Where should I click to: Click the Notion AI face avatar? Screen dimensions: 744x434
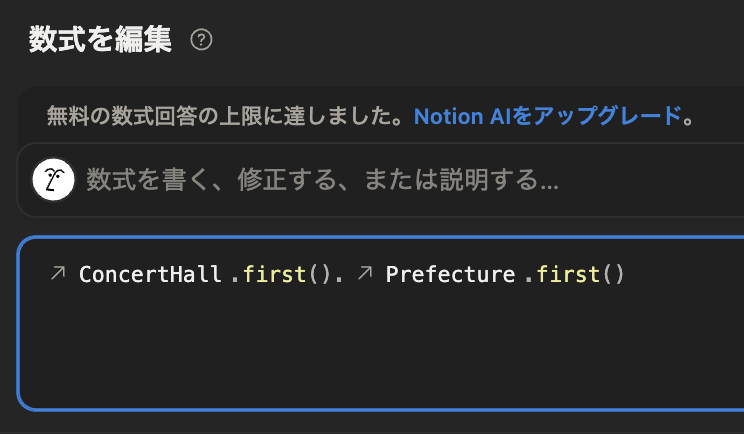coord(53,180)
